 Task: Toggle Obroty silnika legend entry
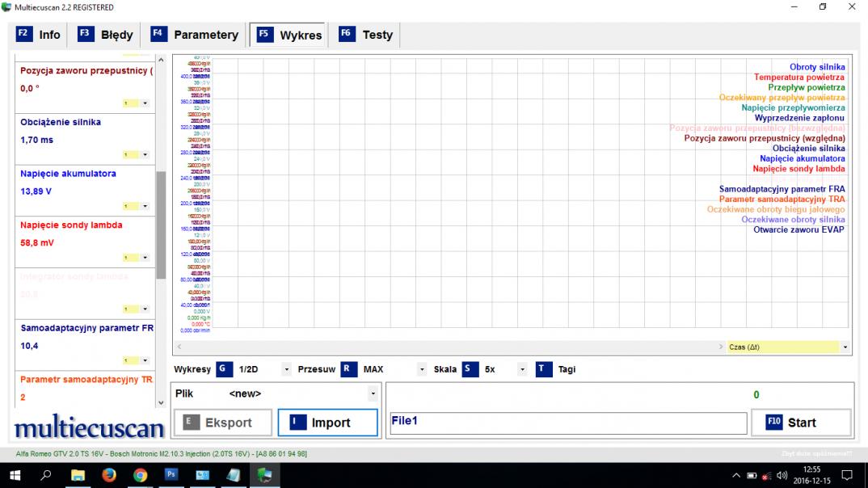point(817,67)
